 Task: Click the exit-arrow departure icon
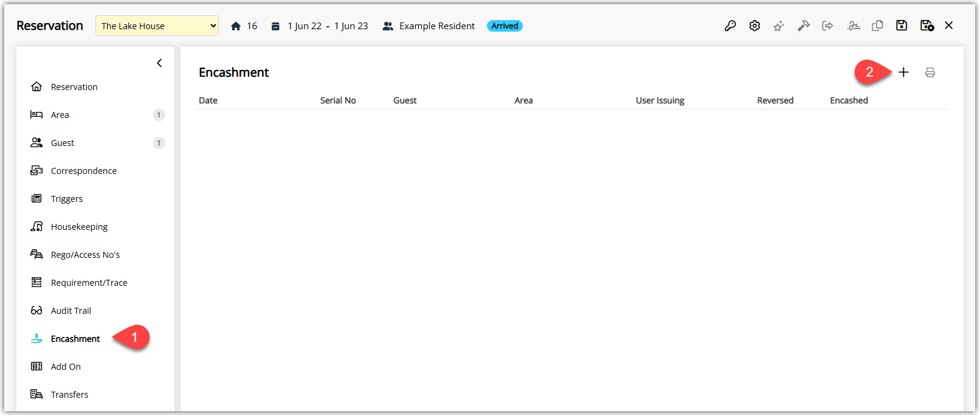pos(827,26)
